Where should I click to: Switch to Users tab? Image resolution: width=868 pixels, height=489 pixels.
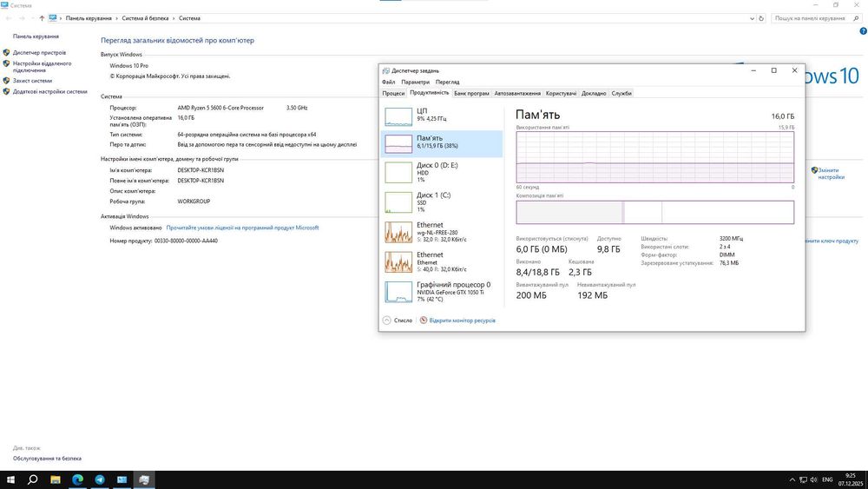coord(561,94)
